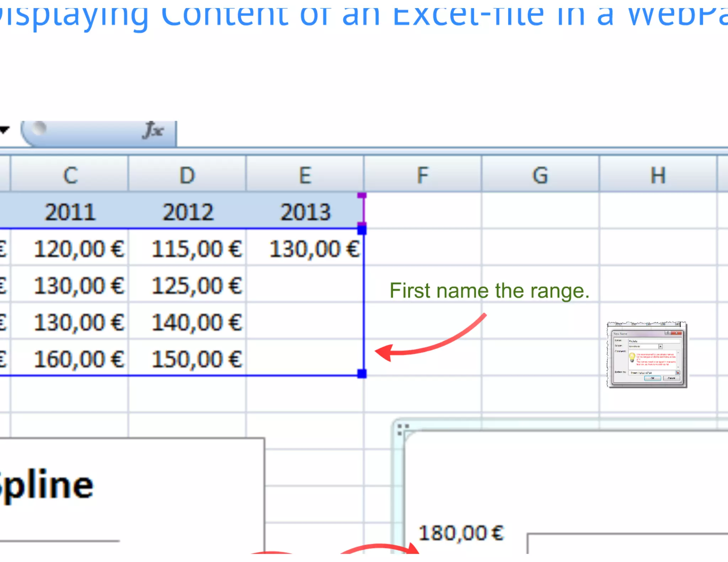Click the 180,00 € axis label

pos(461,533)
